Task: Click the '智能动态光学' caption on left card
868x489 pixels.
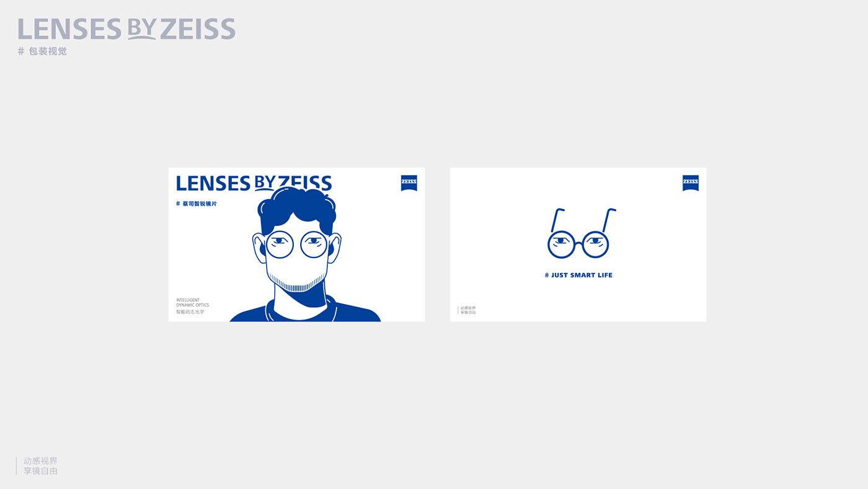Action: tap(190, 312)
